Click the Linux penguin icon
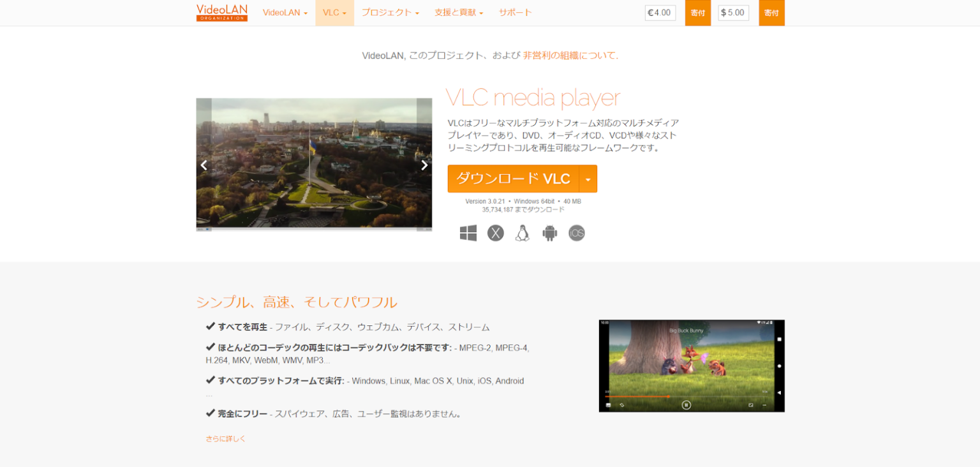This screenshot has width=980, height=467. [x=523, y=233]
